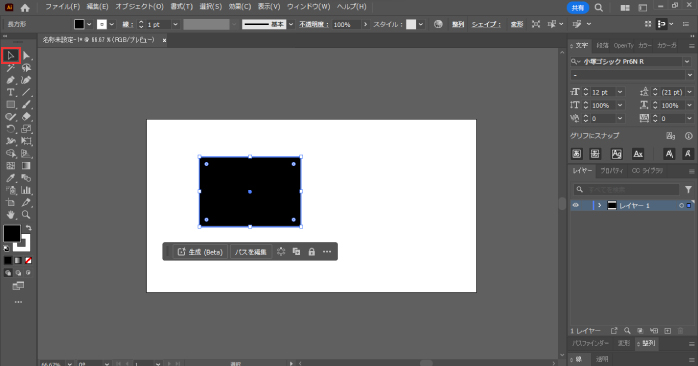Viewport: 698px width, 366px height.
Task: Open the ファイル(F) menu
Action: [x=62, y=7]
